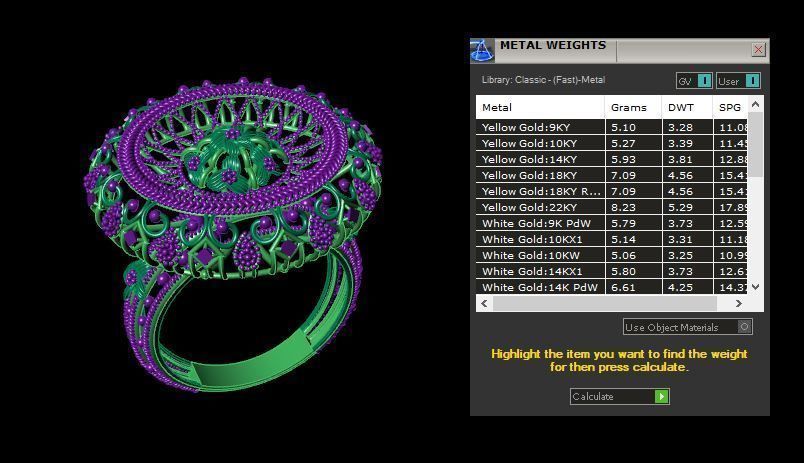Select the Yellow Gold:14KY row
Image resolution: width=804 pixels, height=463 pixels.
point(612,159)
